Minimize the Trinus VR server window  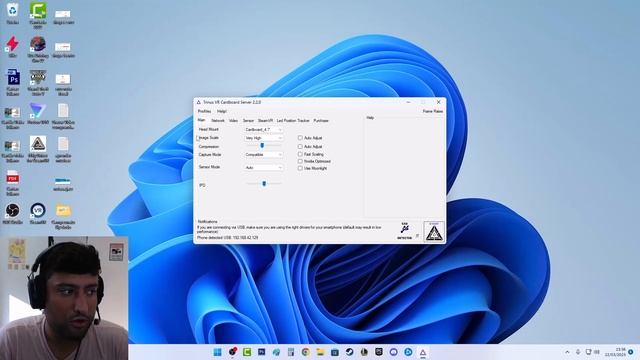409,102
